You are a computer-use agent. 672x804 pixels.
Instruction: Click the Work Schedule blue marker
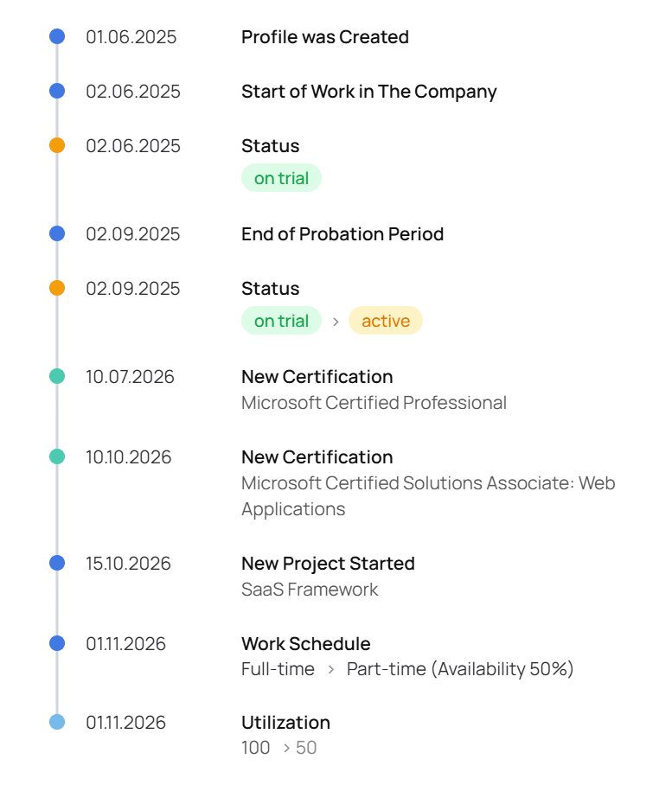[57, 643]
